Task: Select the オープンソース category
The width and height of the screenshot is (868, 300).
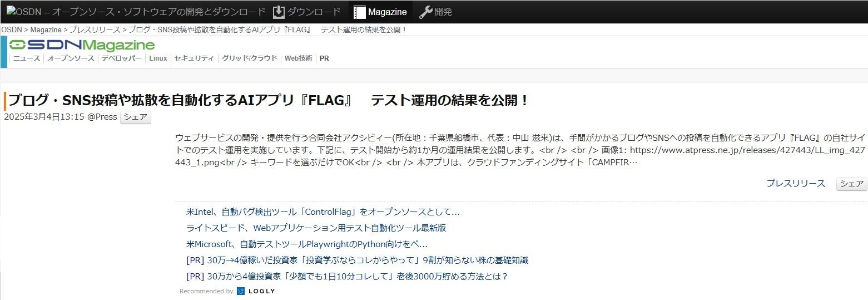Action: (71, 58)
